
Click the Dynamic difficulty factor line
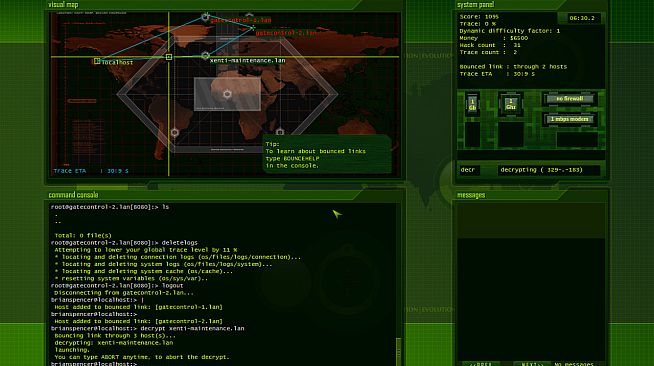510,31
